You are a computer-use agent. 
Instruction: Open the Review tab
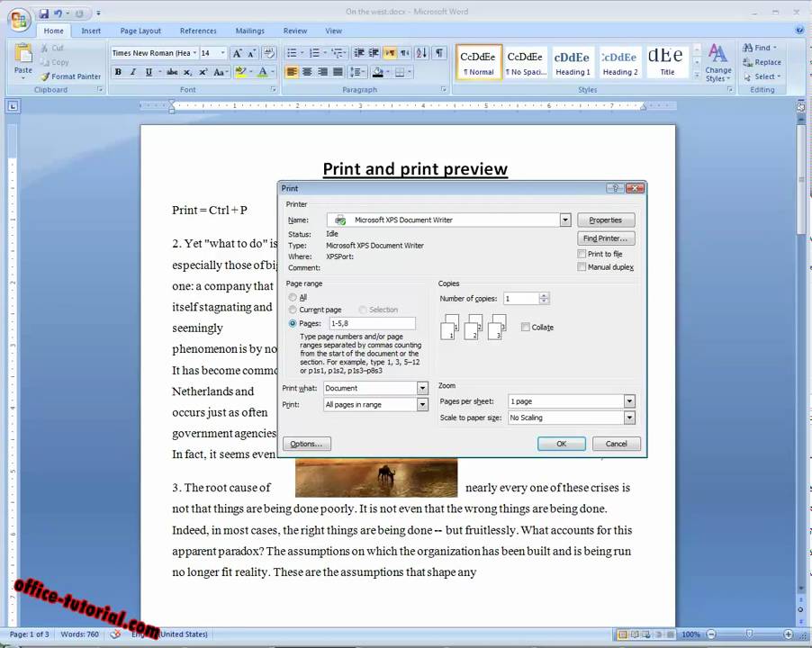295,31
